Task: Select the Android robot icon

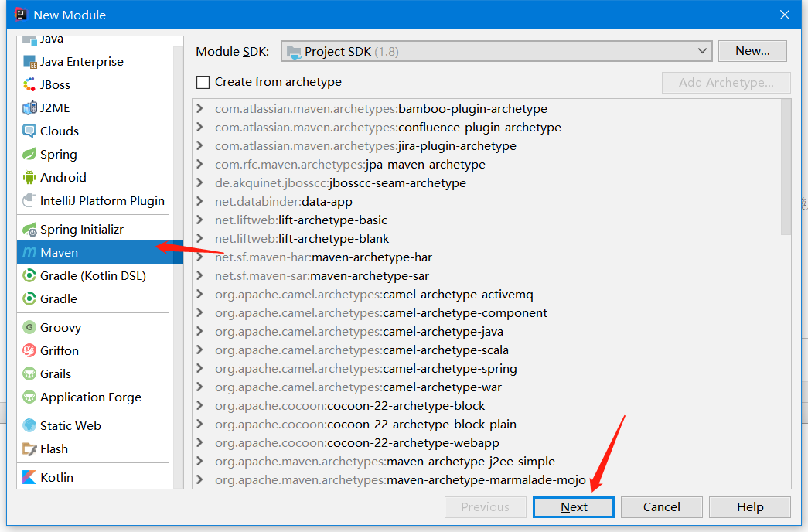Action: 30,177
